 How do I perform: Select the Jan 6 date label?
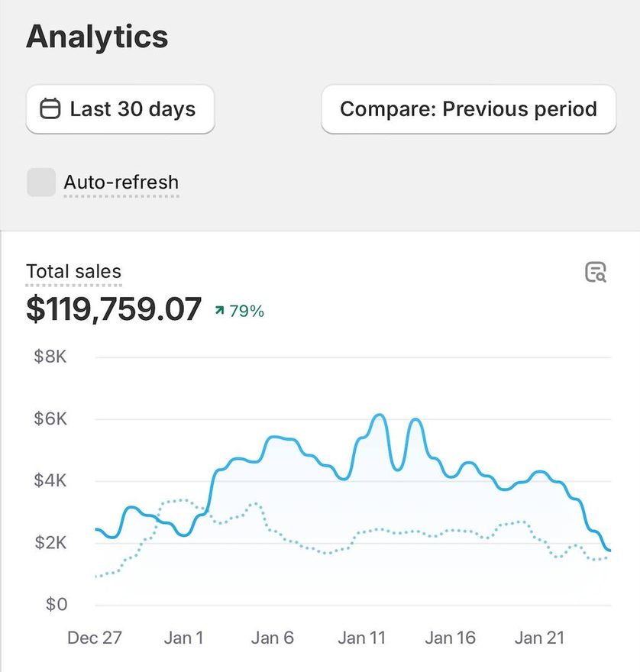[x=272, y=638]
